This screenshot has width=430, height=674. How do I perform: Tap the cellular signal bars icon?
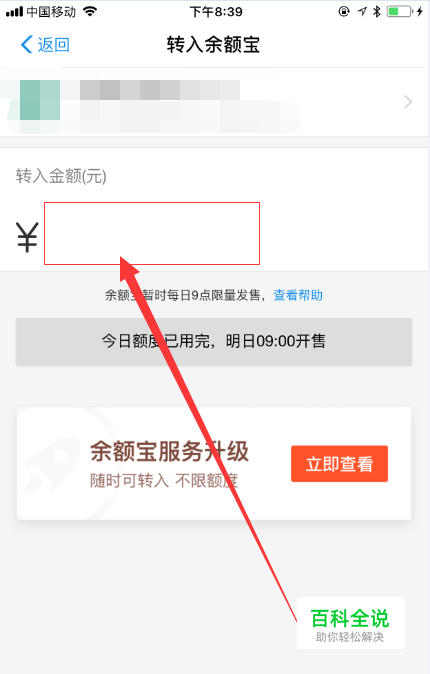pyautogui.click(x=14, y=12)
